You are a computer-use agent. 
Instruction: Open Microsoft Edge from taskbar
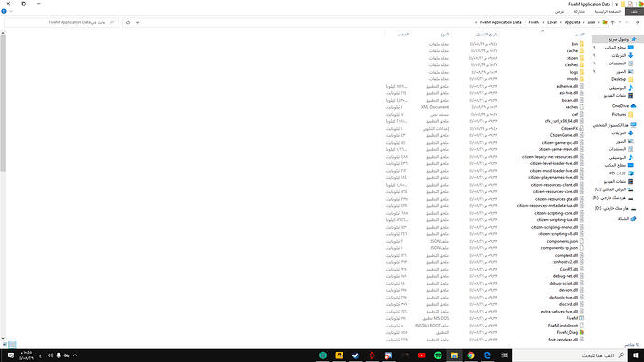tap(487, 355)
